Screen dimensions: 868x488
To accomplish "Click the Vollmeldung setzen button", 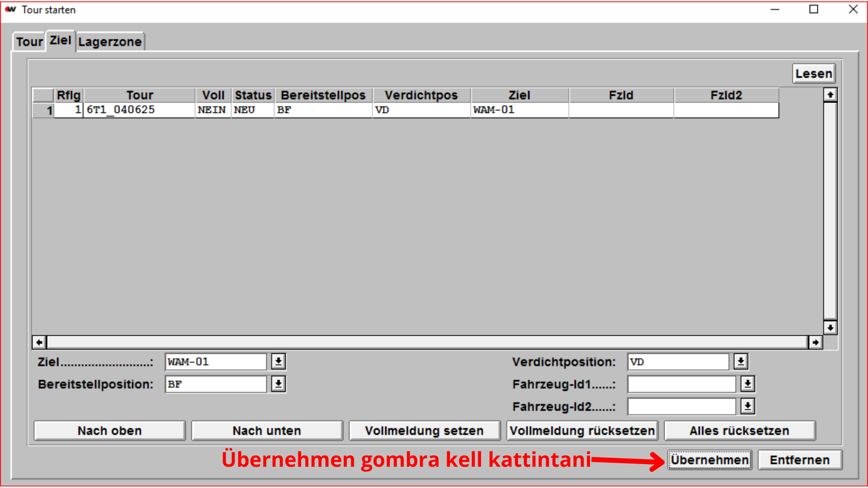I will pos(424,431).
